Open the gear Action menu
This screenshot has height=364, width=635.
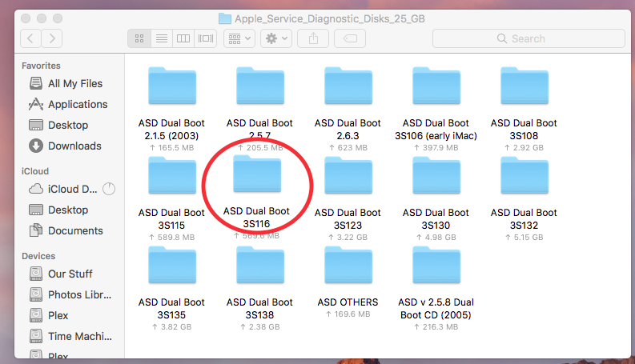click(x=276, y=39)
